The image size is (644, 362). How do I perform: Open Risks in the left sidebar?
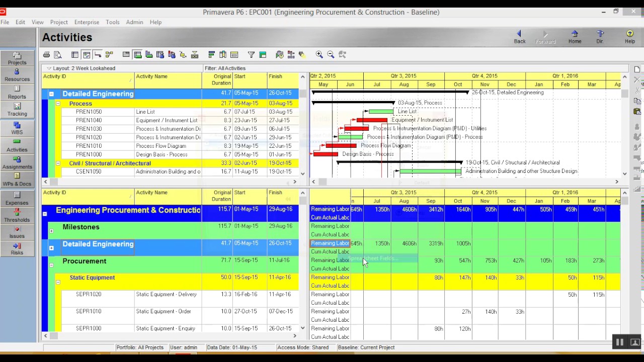pos(17,249)
